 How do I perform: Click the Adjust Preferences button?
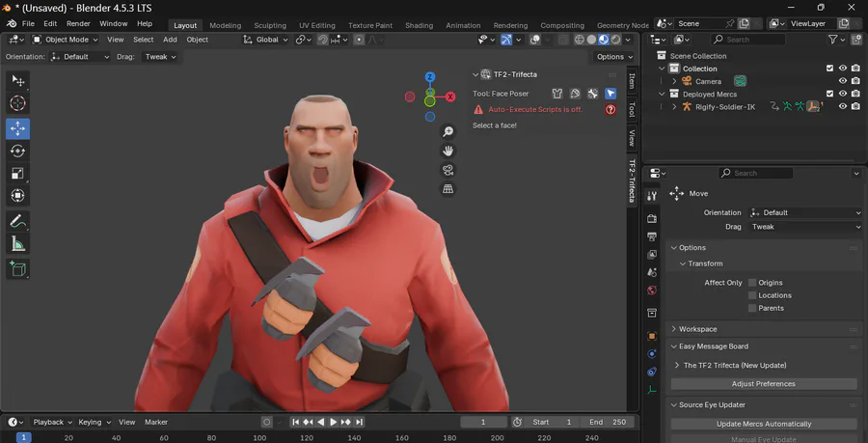point(764,384)
